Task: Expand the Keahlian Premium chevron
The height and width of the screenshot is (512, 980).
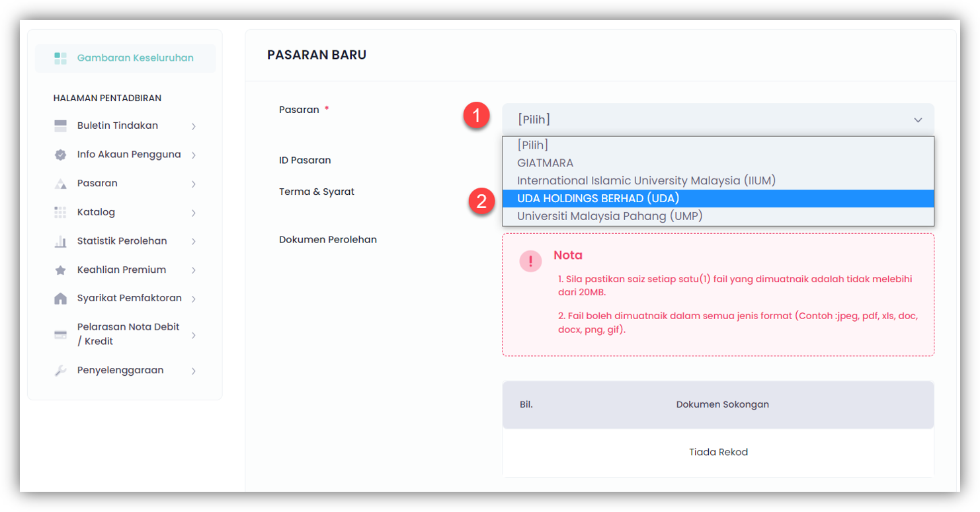Action: pos(194,270)
